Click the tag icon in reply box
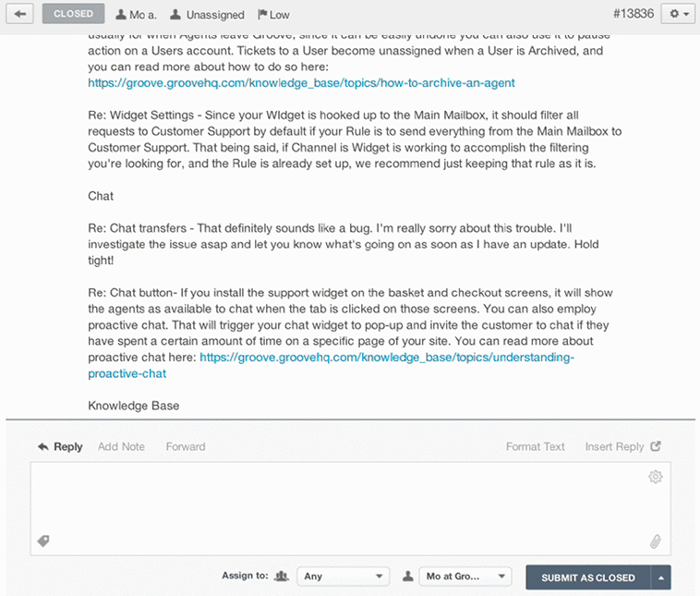 (x=43, y=541)
